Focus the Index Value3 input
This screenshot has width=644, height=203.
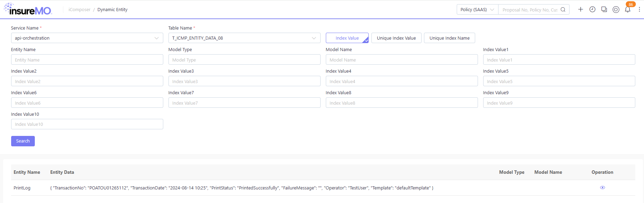point(244,81)
